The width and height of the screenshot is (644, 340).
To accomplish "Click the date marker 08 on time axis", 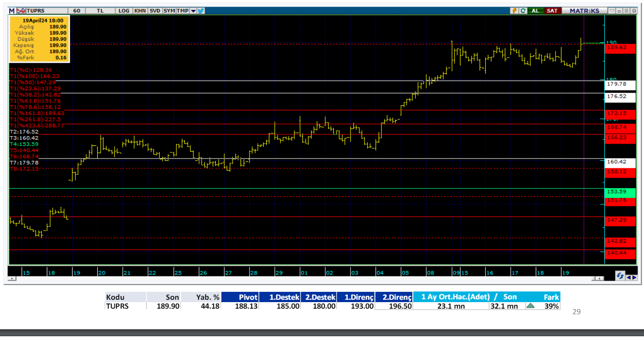I will [x=430, y=272].
